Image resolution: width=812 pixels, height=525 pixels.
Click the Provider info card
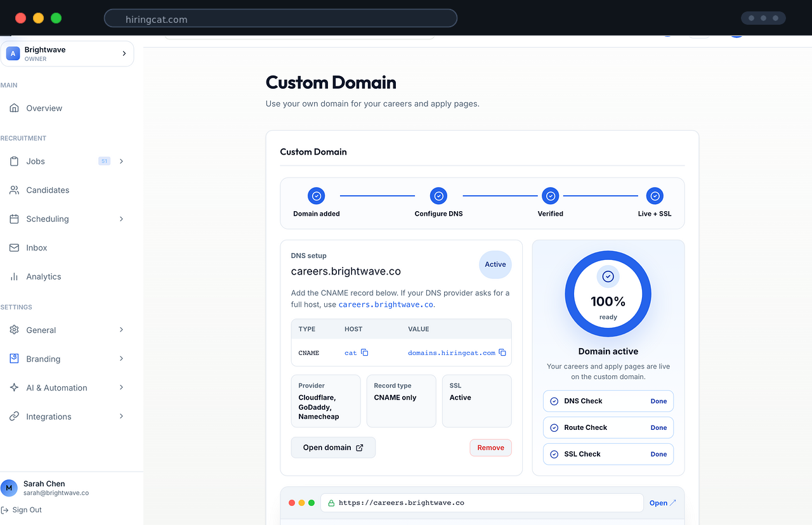pyautogui.click(x=326, y=401)
